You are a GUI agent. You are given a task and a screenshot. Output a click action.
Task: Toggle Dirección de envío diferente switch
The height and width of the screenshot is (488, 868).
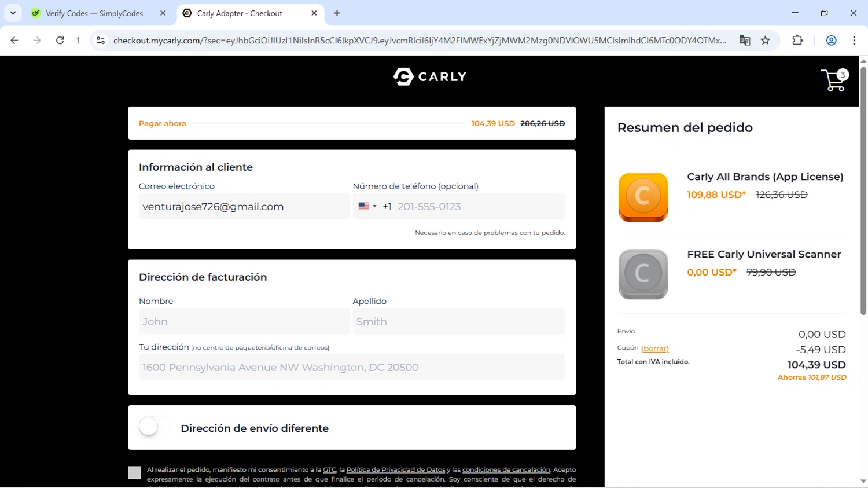click(154, 427)
